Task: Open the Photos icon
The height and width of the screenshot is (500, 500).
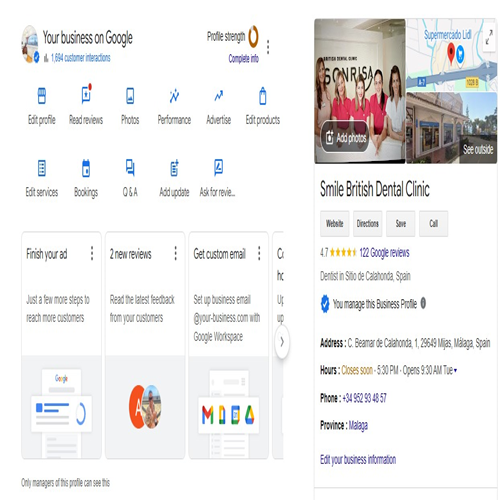Action: coord(130,96)
